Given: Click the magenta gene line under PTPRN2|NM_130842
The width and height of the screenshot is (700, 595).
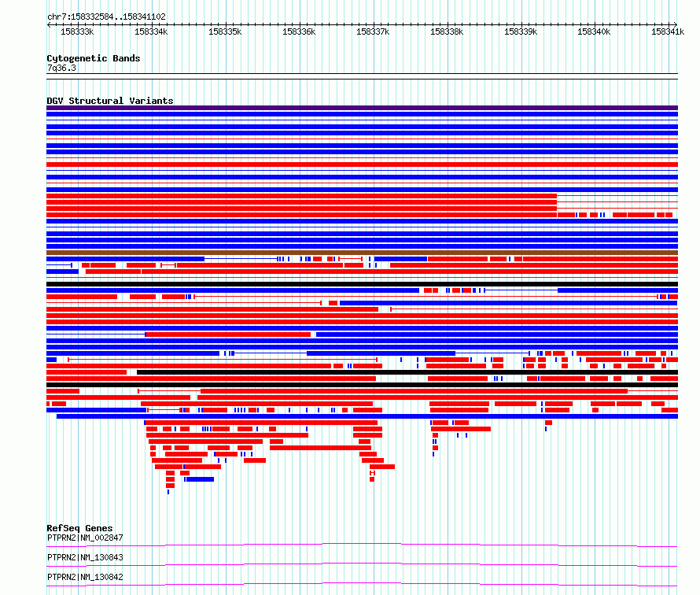Looking at the screenshot, I should click(362, 584).
